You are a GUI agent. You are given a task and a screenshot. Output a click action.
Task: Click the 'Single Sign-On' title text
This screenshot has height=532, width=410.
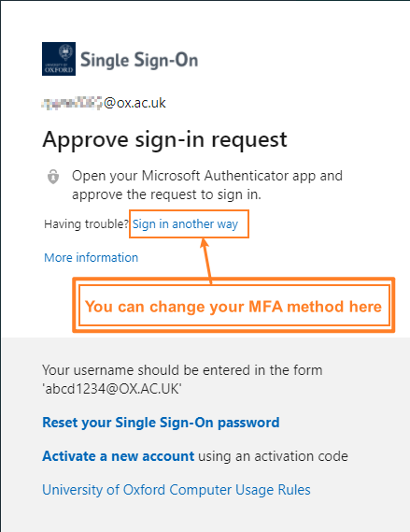pos(139,60)
